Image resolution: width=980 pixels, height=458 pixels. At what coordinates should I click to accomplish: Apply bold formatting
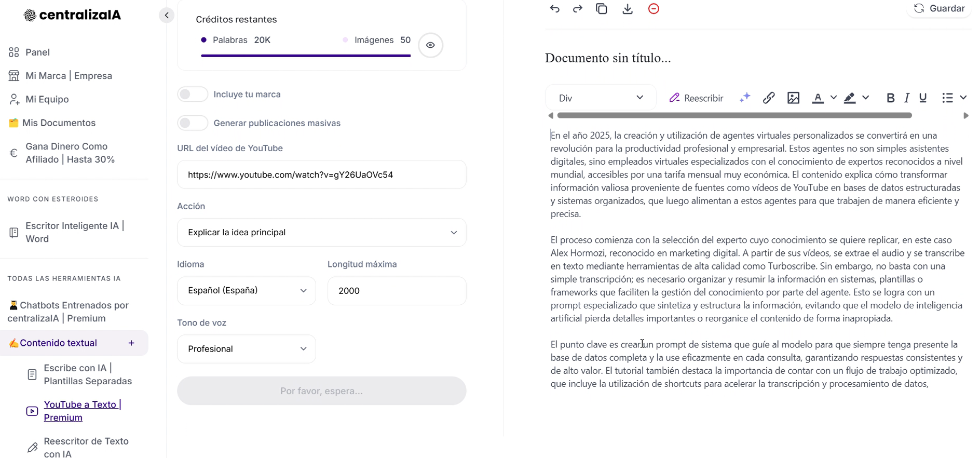[890, 98]
